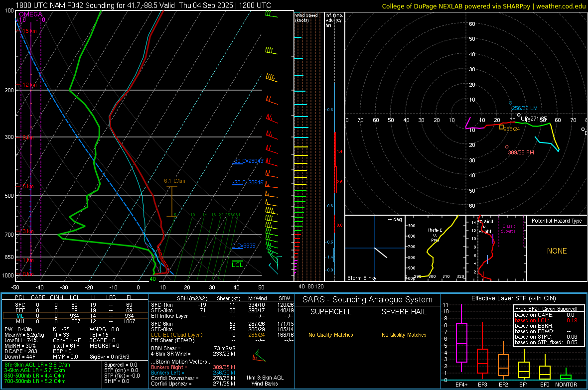Click the Supercell = 0.0 composite value
588x390 pixels.
point(121,365)
